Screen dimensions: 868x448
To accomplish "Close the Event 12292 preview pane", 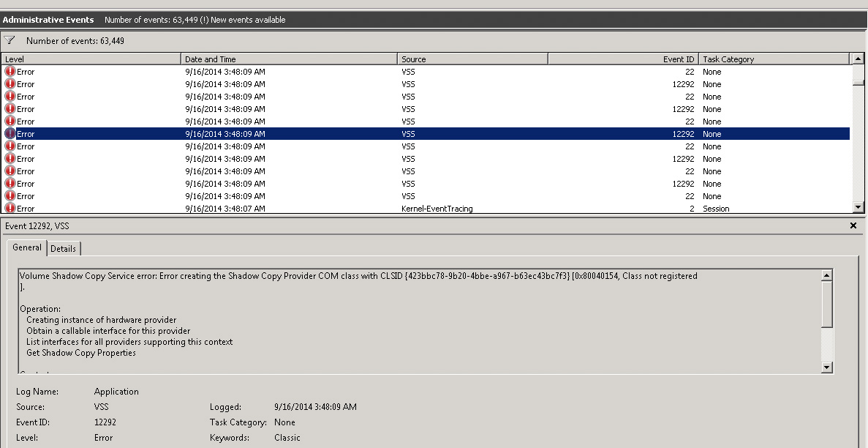I will point(853,226).
